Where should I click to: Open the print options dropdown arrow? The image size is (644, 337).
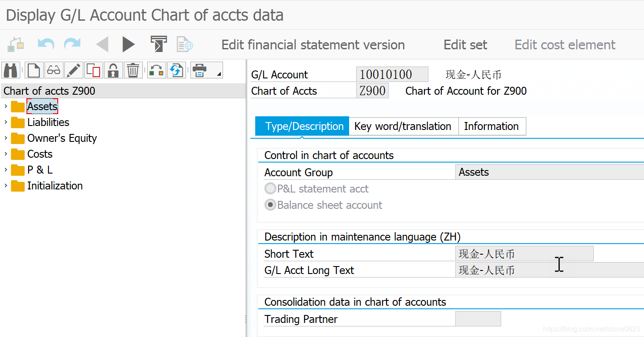tap(219, 75)
